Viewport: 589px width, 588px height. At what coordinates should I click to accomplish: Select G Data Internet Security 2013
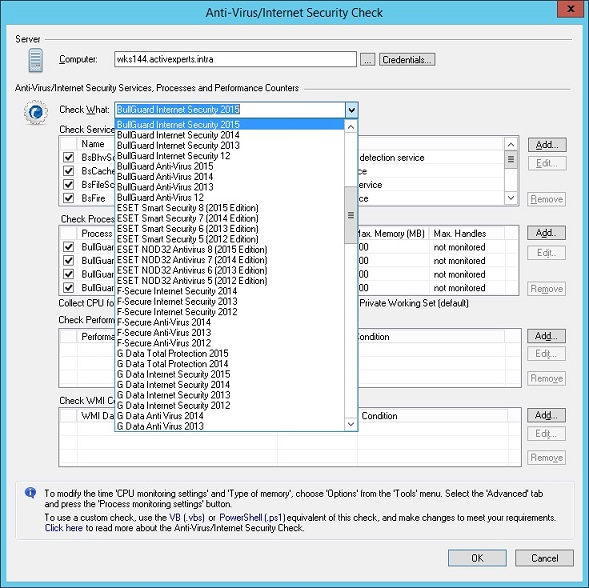[230, 395]
